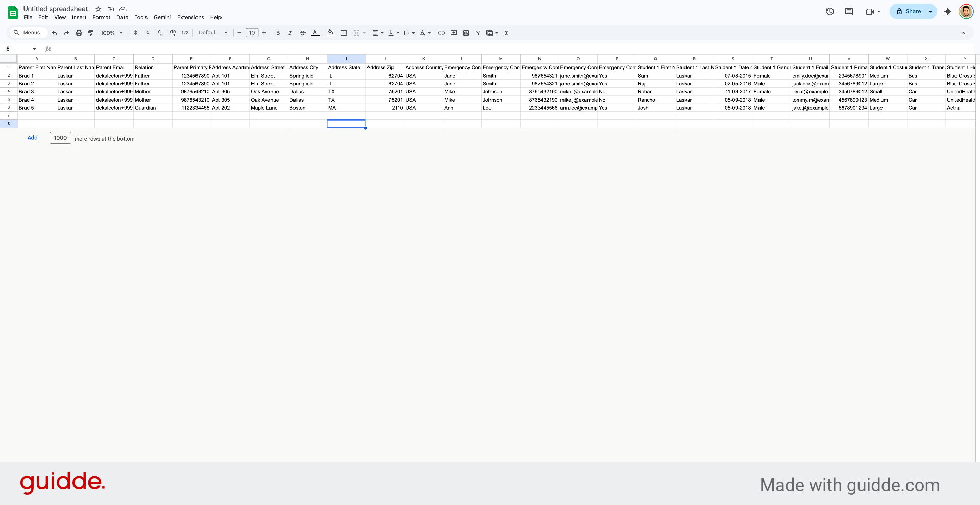Open the zoom level dropdown
Image resolution: width=980 pixels, height=505 pixels.
point(112,33)
